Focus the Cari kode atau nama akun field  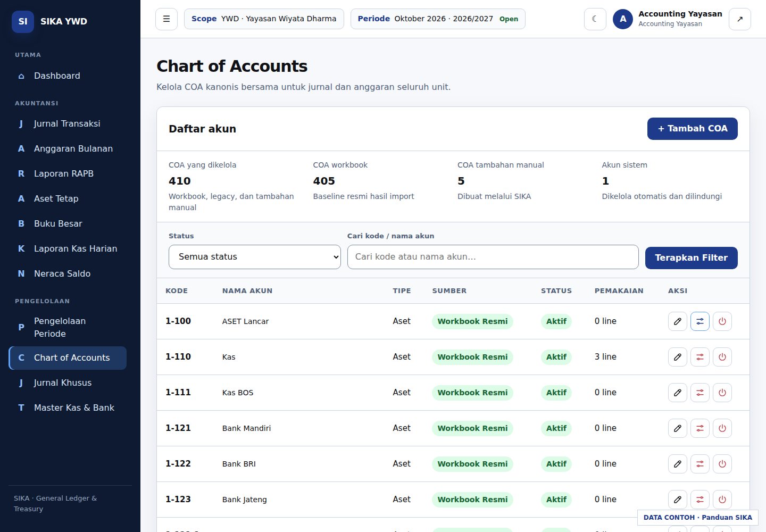coord(493,257)
